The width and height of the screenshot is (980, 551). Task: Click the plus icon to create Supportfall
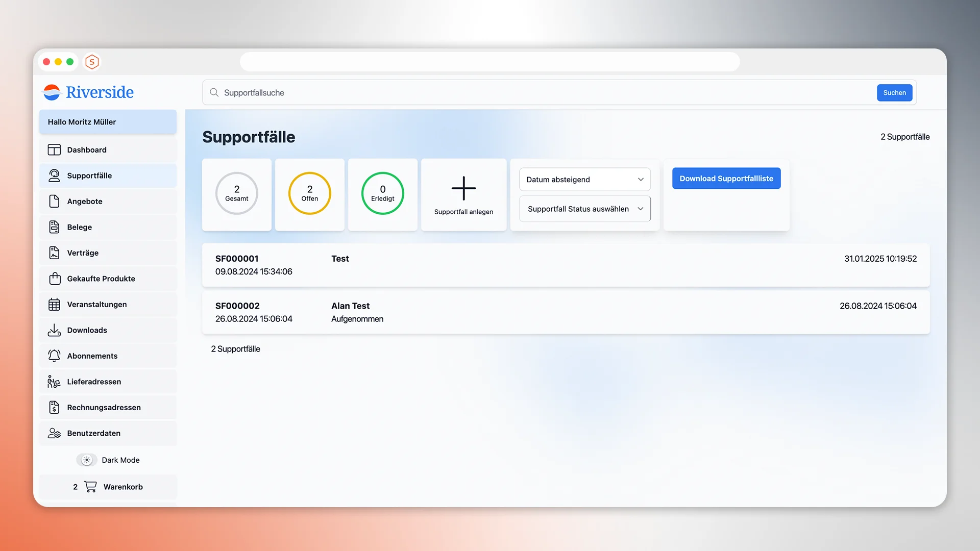point(463,188)
